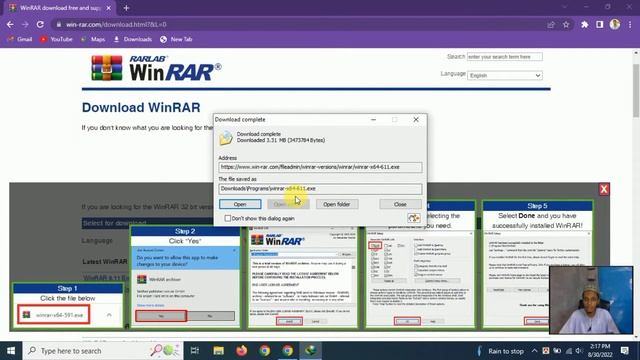640x360 pixels.
Task: Open the New Tab bookmark
Action: click(x=176, y=39)
